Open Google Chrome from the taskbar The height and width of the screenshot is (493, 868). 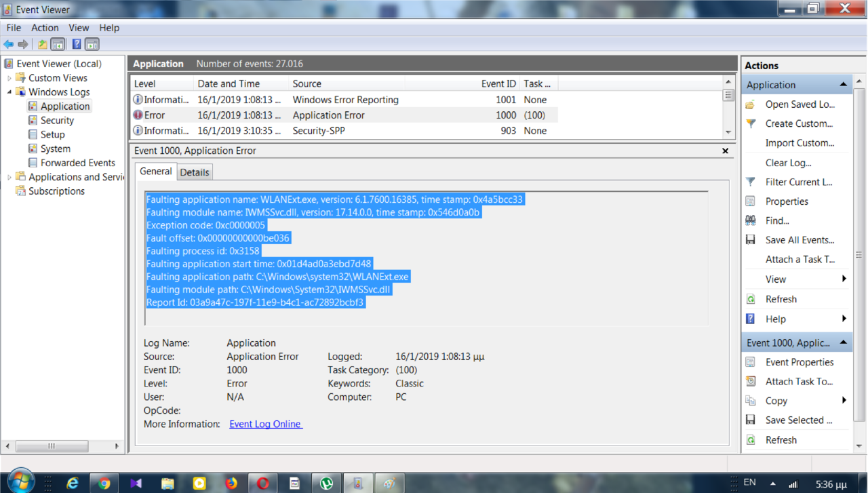pyautogui.click(x=104, y=483)
